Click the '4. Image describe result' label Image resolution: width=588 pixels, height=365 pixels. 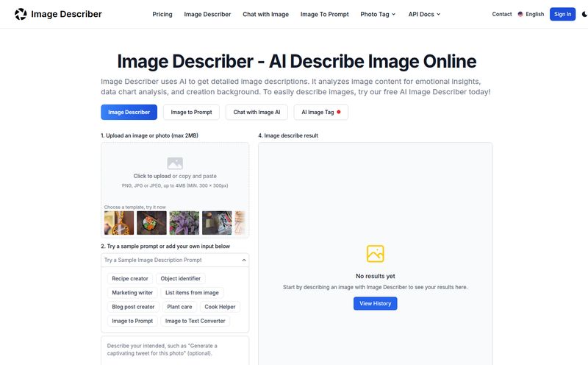click(x=288, y=135)
